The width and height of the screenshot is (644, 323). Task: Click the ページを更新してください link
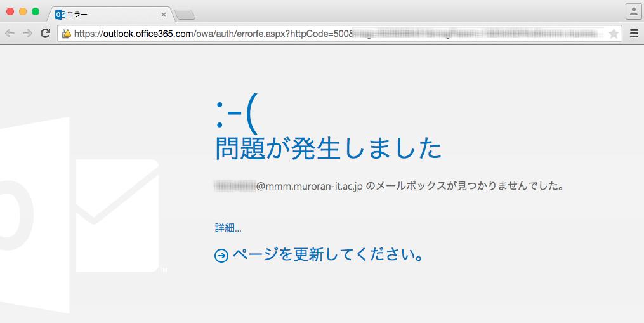tap(328, 255)
